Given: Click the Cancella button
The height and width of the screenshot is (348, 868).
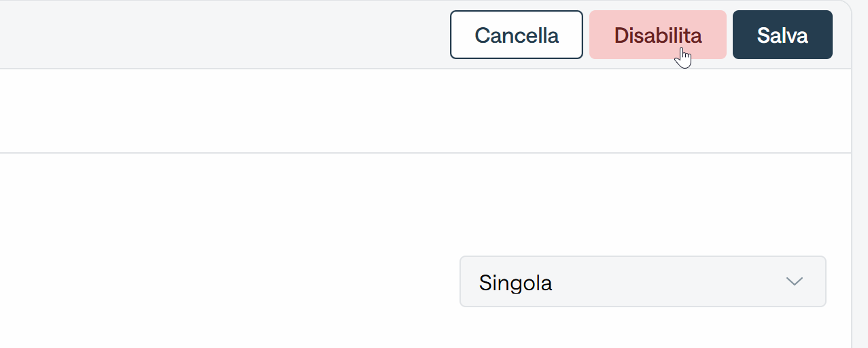Looking at the screenshot, I should click(x=517, y=35).
